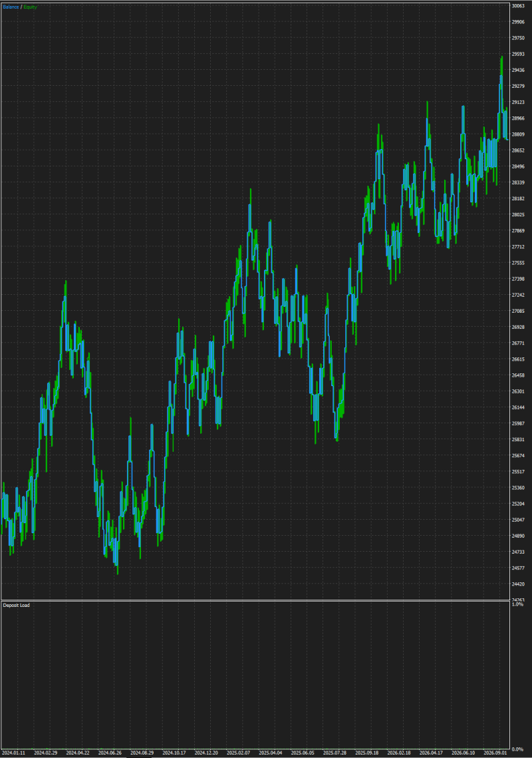532x758 pixels.
Task: Click the 26615 axis value
Action: point(518,359)
